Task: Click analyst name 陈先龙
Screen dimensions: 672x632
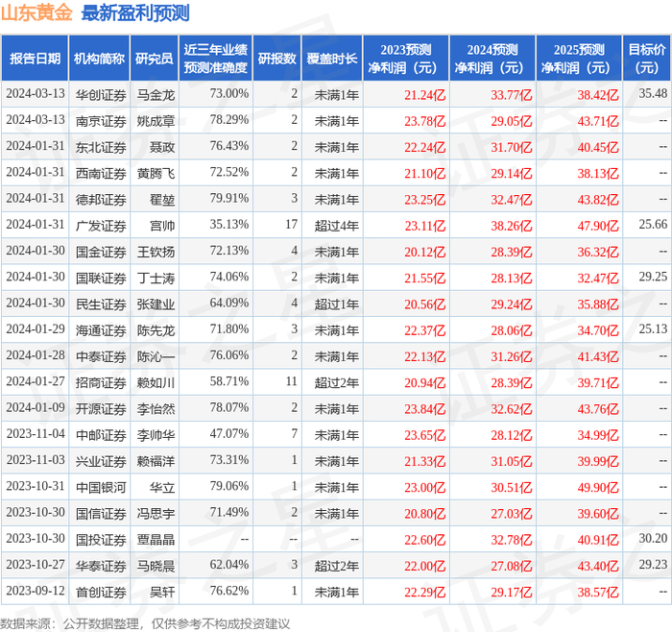Action: (156, 330)
